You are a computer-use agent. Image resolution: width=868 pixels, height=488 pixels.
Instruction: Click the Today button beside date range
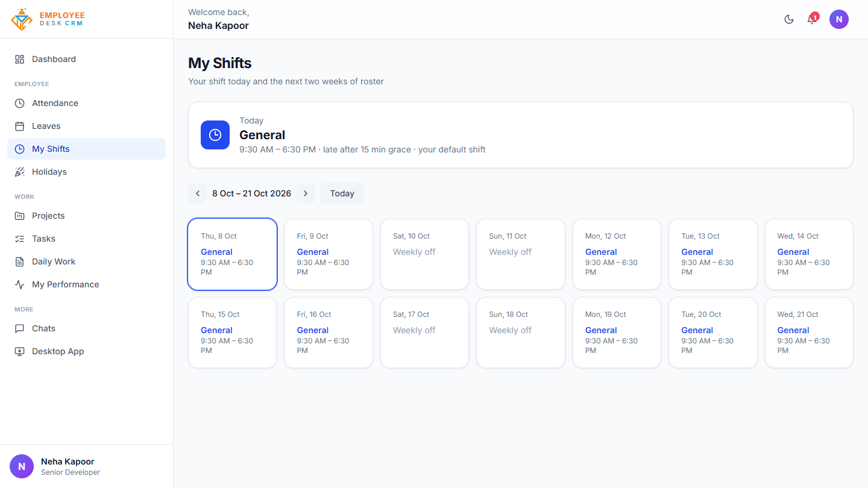pyautogui.click(x=342, y=193)
